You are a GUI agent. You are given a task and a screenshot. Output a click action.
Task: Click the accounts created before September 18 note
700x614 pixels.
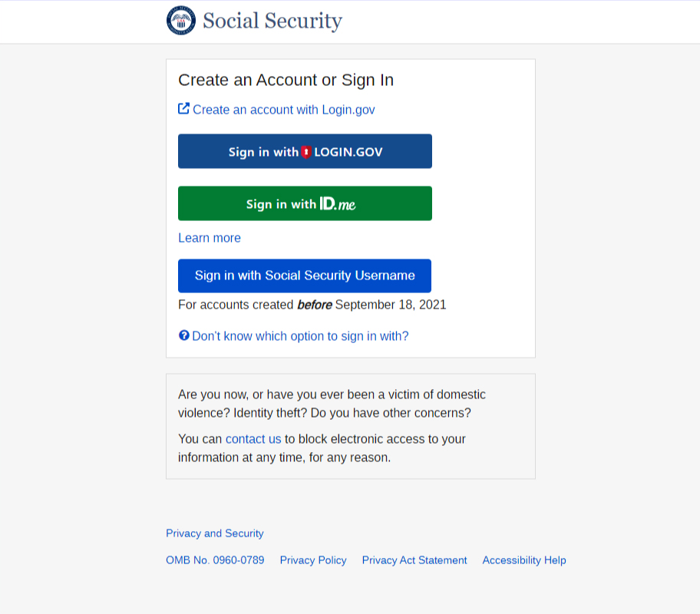point(312,305)
